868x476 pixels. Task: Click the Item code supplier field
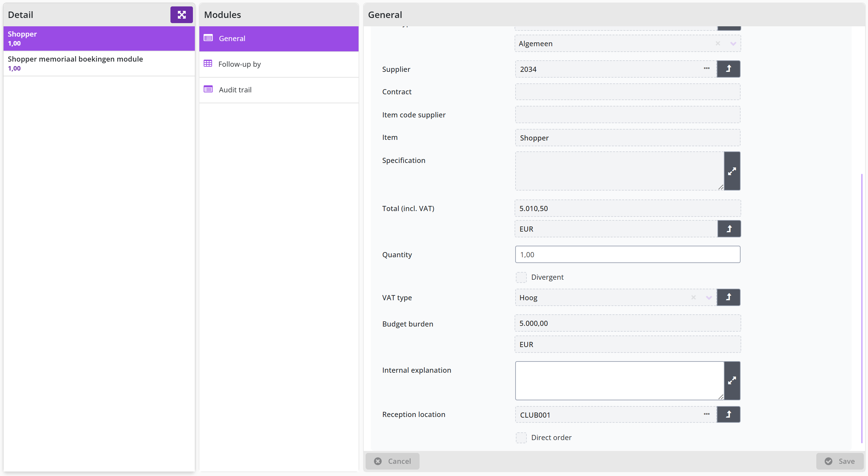point(628,115)
